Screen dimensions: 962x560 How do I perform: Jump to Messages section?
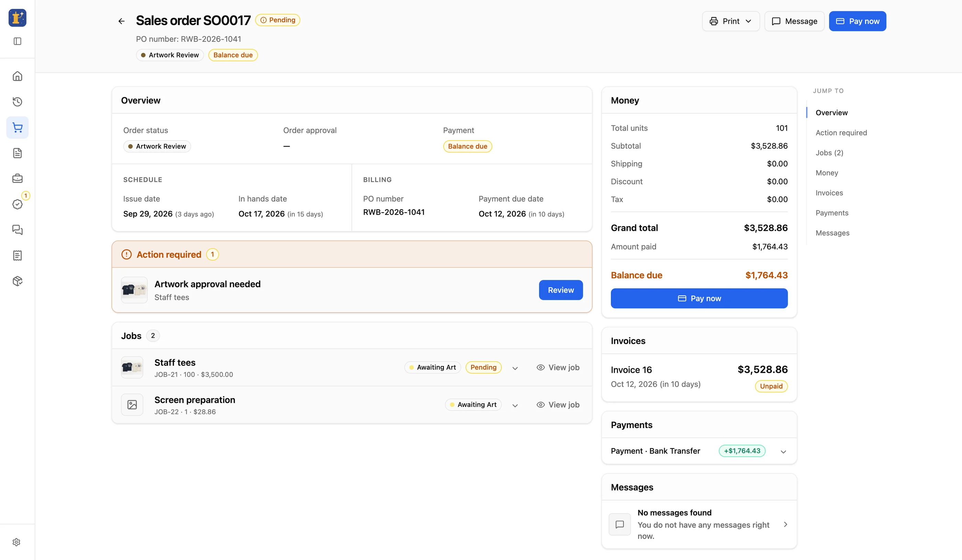click(x=832, y=233)
